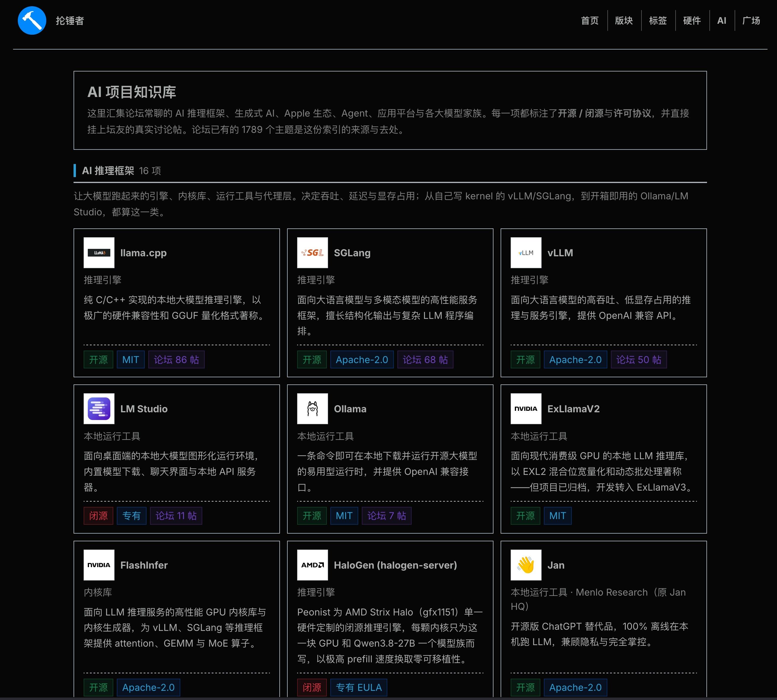Click the AMD logo on HaloGen card

[312, 565]
